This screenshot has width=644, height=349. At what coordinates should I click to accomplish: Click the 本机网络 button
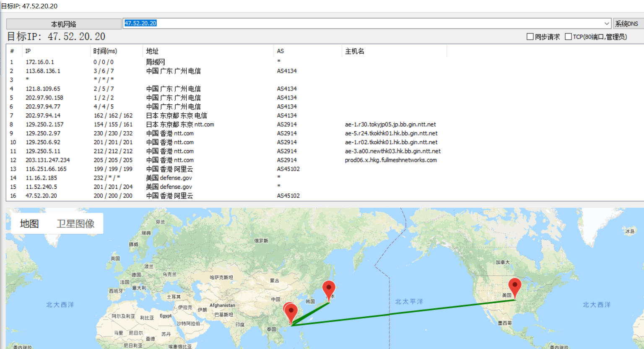tap(64, 24)
